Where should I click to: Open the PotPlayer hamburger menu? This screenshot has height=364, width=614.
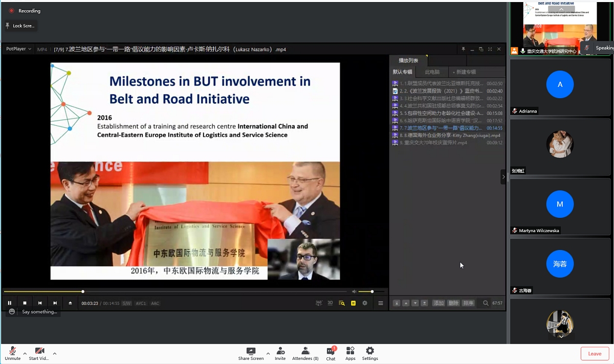[381, 303]
